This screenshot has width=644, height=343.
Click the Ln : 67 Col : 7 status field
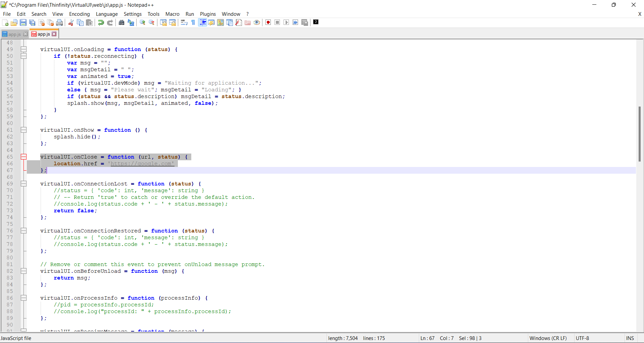coord(437,338)
